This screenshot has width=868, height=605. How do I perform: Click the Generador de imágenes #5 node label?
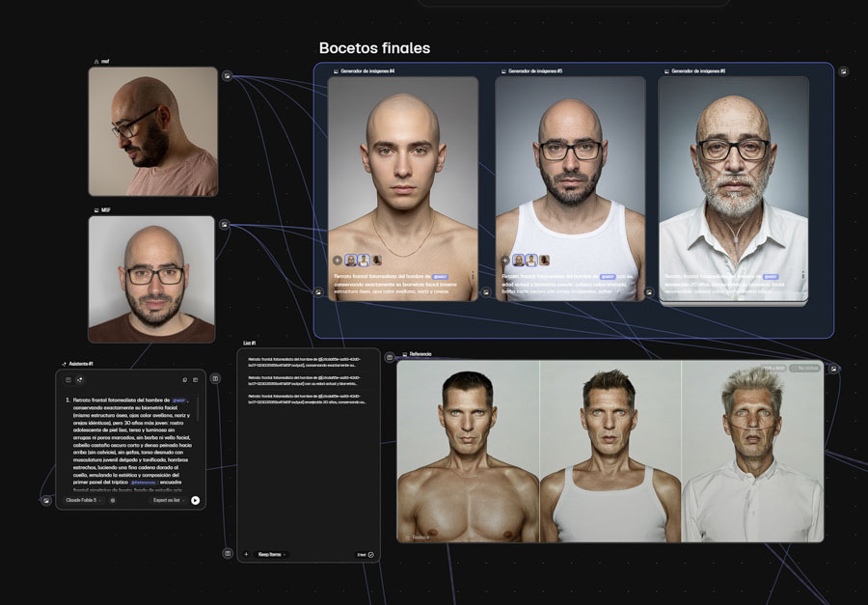click(x=535, y=70)
